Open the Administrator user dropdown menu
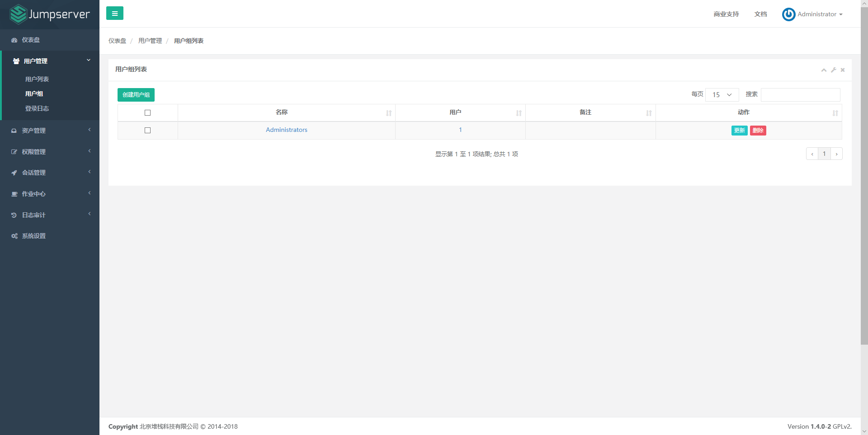The image size is (868, 435). [x=820, y=14]
